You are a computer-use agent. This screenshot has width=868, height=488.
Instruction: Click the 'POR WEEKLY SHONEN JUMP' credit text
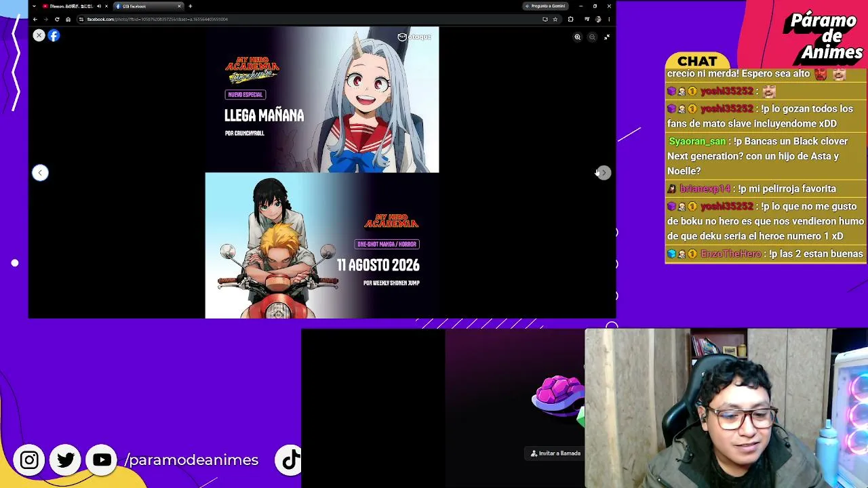click(391, 283)
